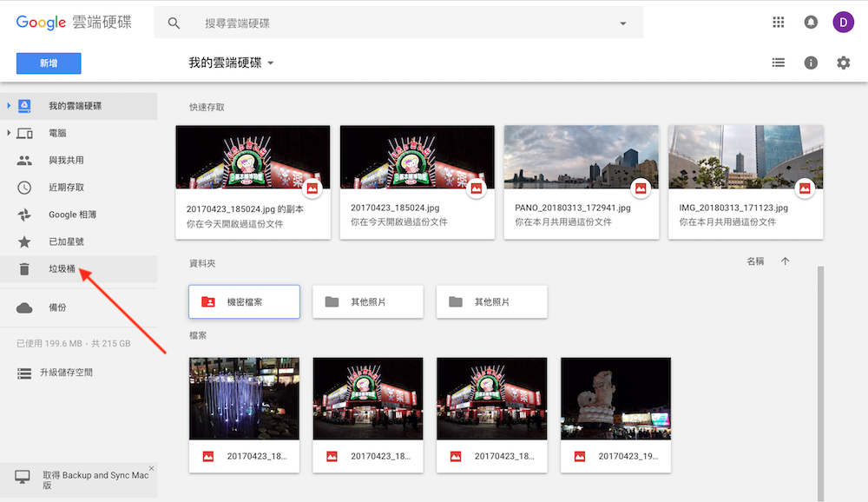Show details info panel icon
Viewport: 868px width, 502px height.
pyautogui.click(x=811, y=63)
